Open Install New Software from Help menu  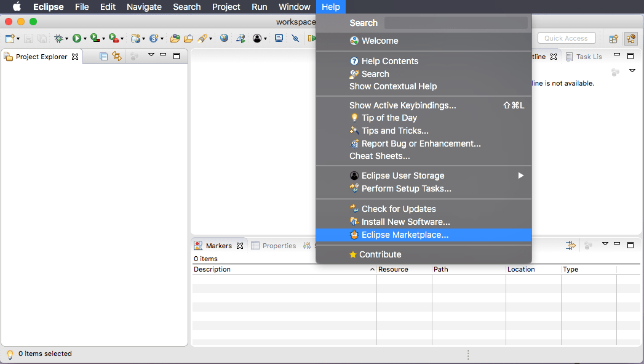[405, 222]
